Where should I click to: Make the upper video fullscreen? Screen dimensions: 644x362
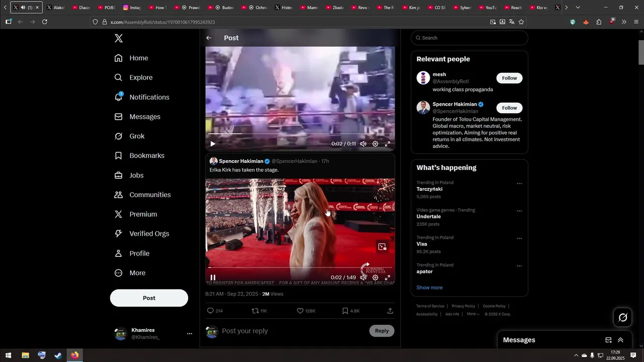(x=387, y=144)
